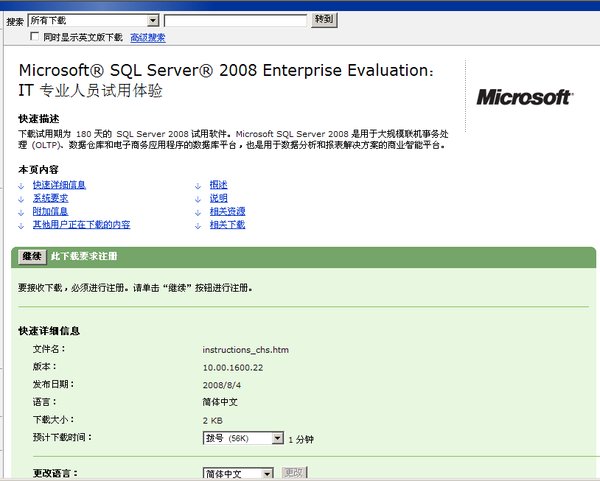This screenshot has height=481, width=600.
Task: Jump to 相关资源 section link
Action: [x=227, y=211]
